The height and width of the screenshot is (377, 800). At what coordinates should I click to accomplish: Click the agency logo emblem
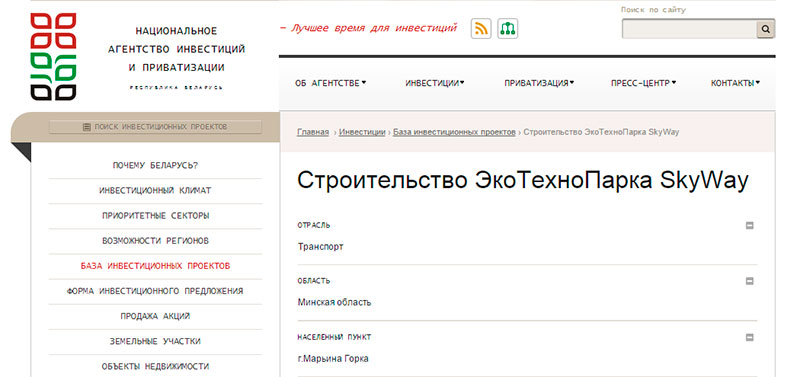coord(53,56)
